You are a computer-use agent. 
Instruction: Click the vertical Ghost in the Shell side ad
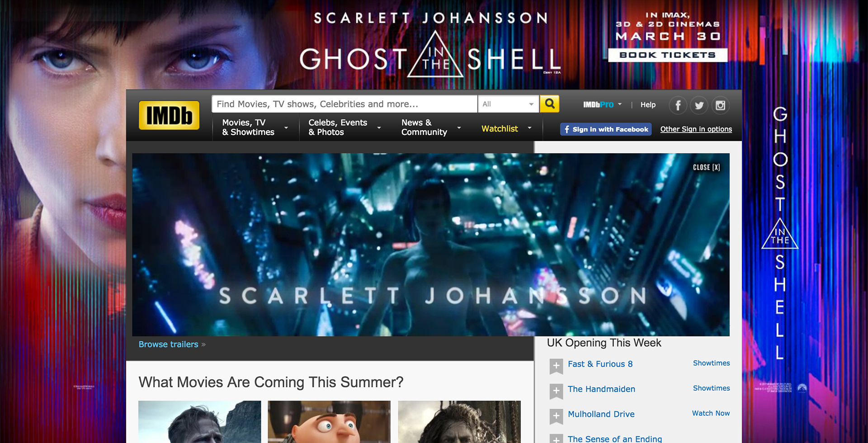780,233
